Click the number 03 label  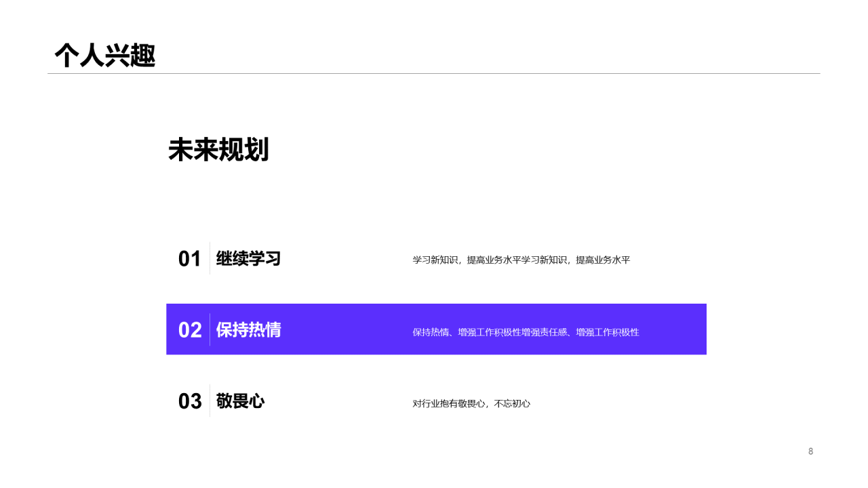coord(190,401)
